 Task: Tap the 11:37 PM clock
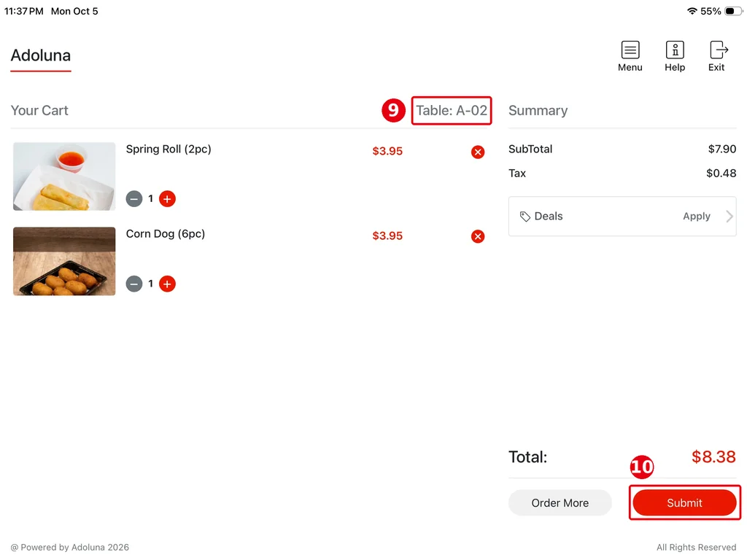[x=24, y=11]
